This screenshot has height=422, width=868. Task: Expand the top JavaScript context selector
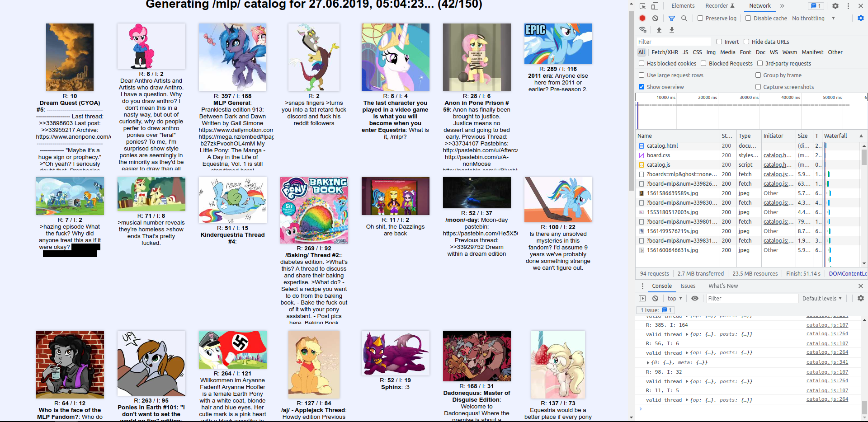tap(675, 298)
